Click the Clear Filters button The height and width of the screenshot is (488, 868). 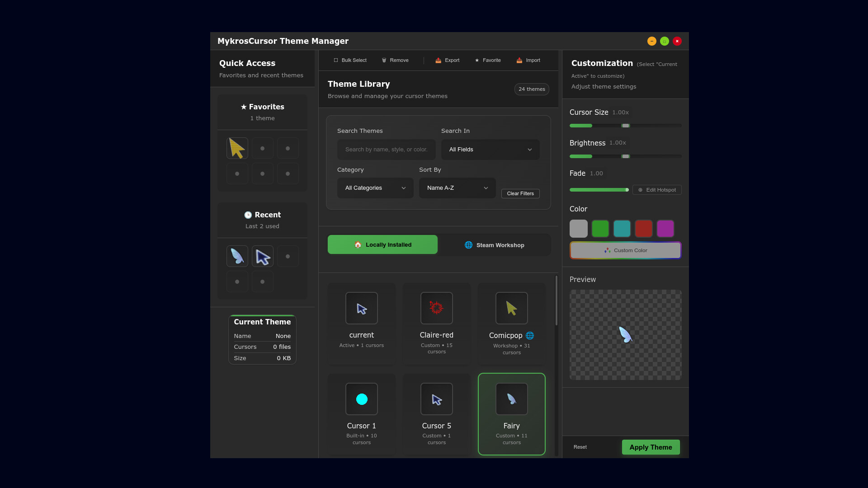[x=520, y=193]
